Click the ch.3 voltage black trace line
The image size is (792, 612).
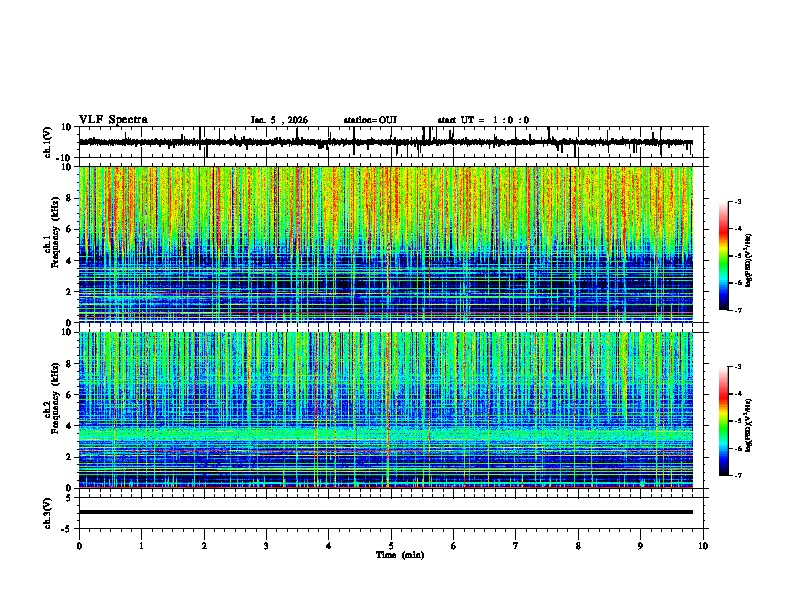pos(385,512)
